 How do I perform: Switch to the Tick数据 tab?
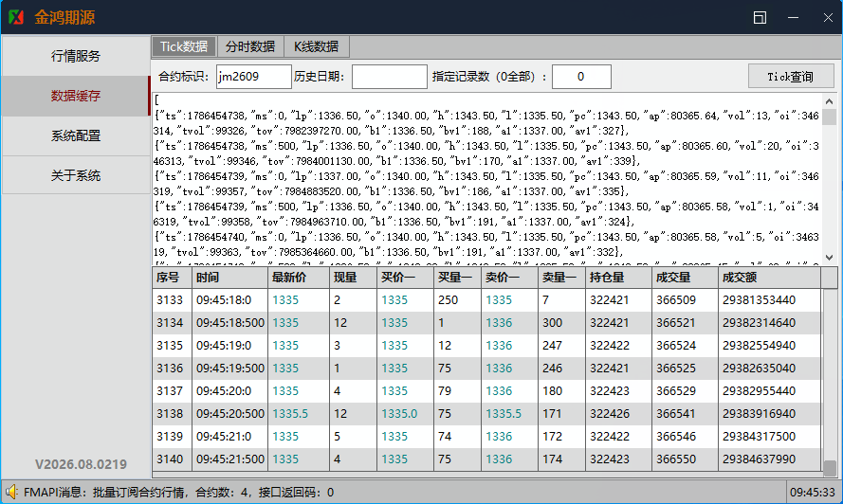click(184, 46)
